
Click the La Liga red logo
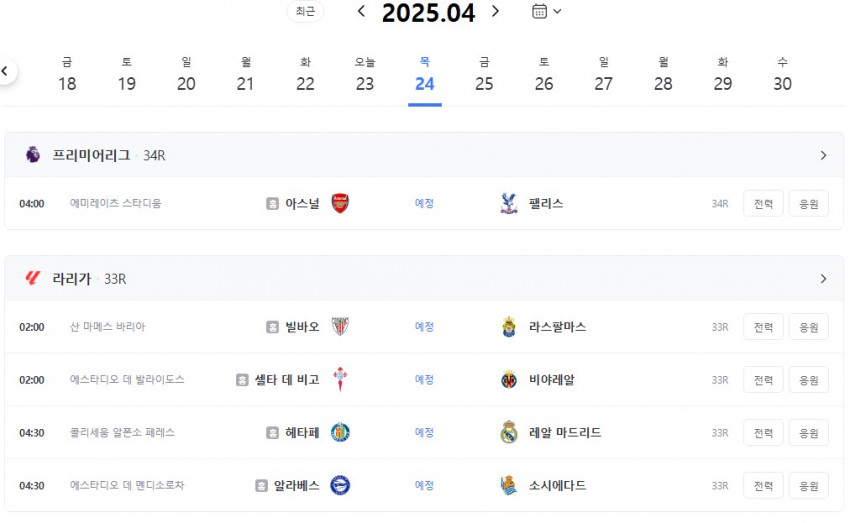(x=33, y=279)
